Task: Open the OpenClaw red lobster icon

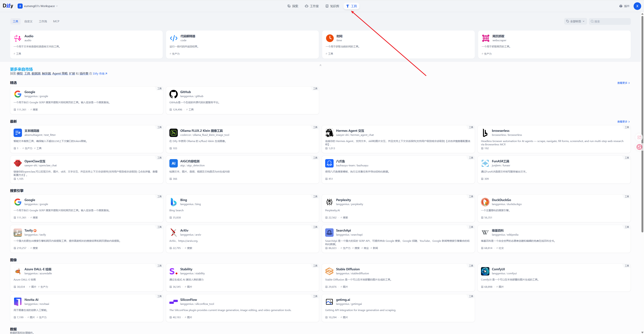Action: coord(18,163)
